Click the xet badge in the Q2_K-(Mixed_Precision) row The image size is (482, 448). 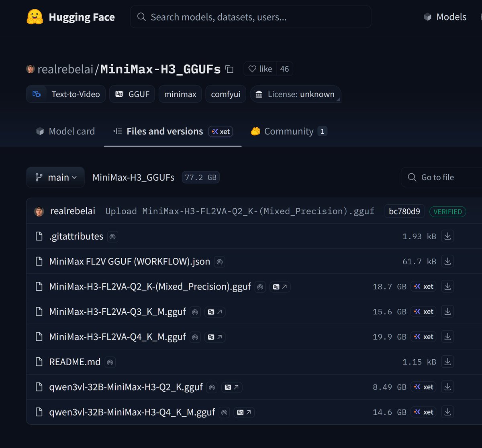423,287
